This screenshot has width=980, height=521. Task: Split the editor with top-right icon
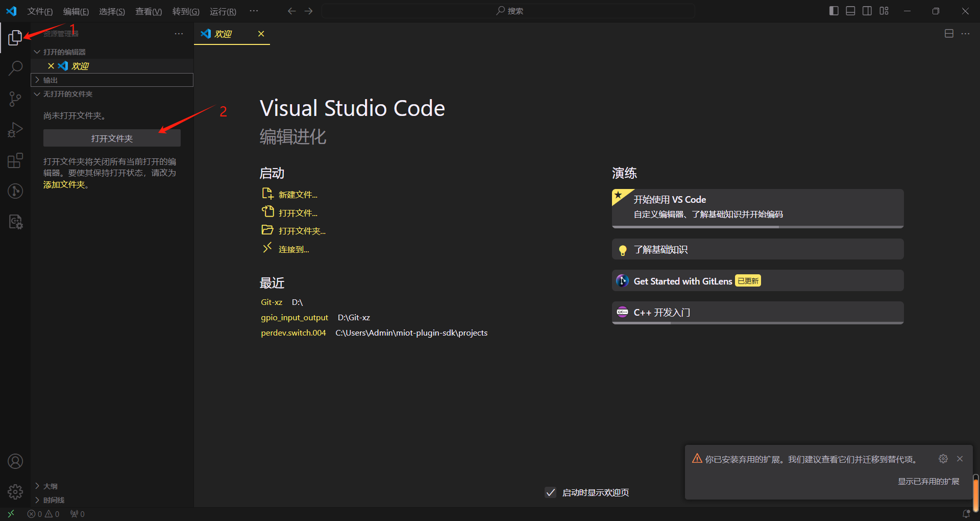coord(949,34)
